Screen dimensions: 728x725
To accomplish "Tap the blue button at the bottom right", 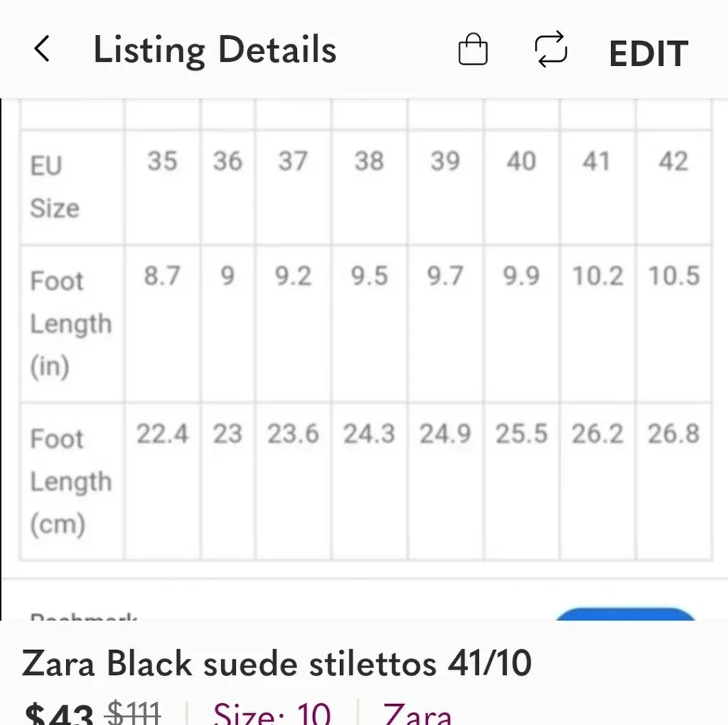I will click(x=626, y=617).
